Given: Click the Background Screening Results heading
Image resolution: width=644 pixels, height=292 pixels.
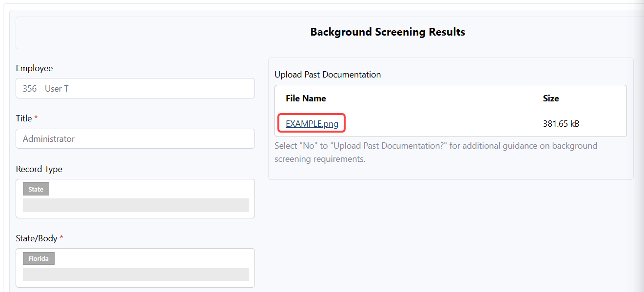Looking at the screenshot, I should (x=387, y=32).
